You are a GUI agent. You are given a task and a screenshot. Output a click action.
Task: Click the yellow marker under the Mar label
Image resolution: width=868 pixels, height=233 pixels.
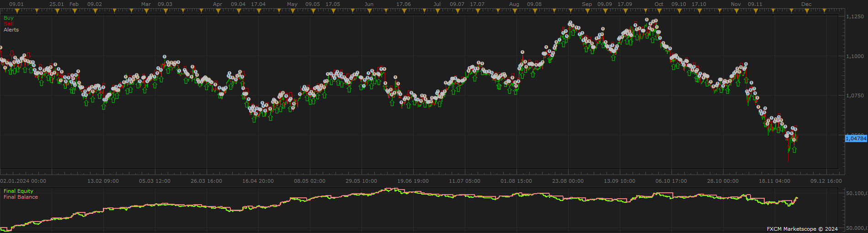click(146, 11)
